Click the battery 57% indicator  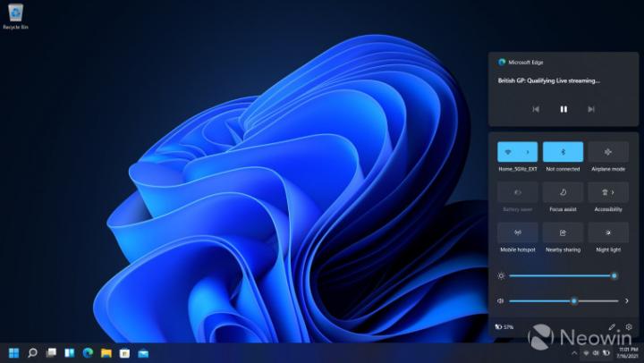click(x=504, y=327)
